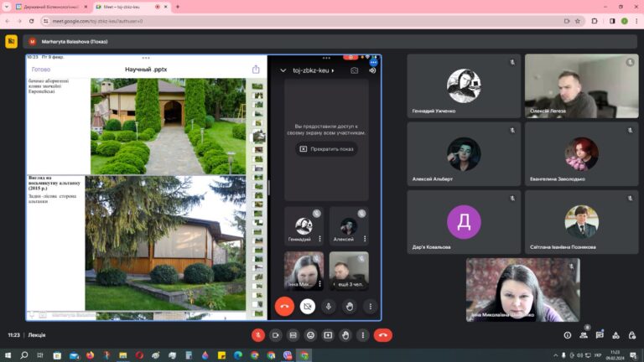Click Інна Миколаївна's video tile
Image resolution: width=644 pixels, height=362 pixels.
pyautogui.click(x=522, y=288)
